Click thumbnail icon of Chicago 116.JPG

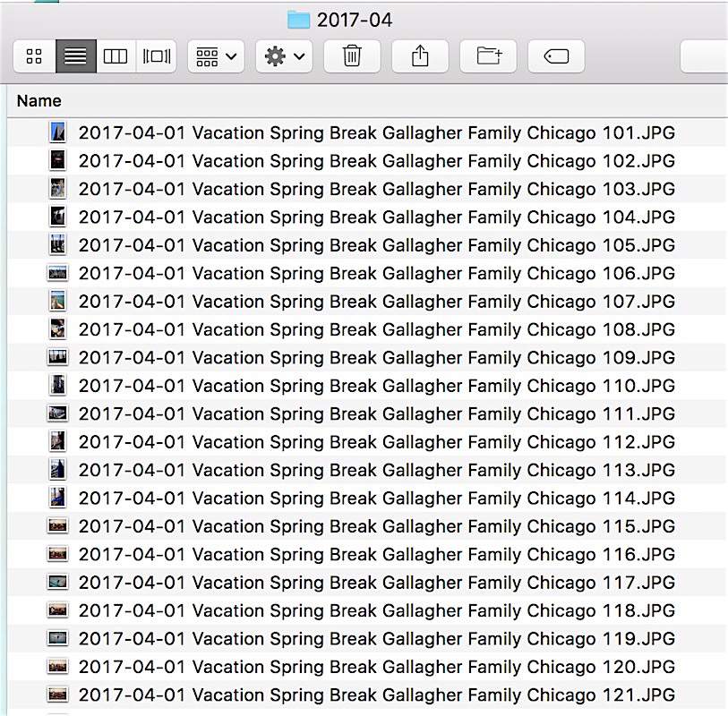(57, 554)
